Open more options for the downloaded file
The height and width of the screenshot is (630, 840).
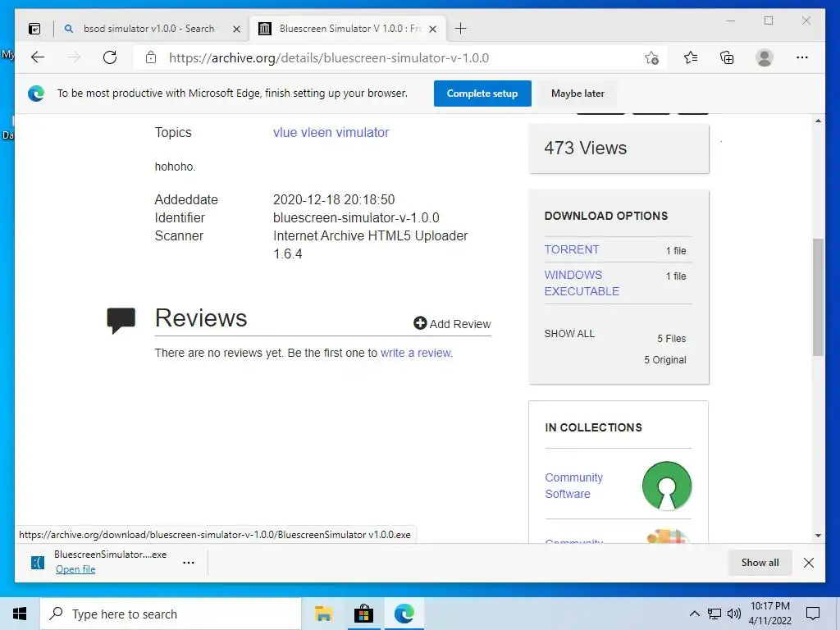coord(189,563)
